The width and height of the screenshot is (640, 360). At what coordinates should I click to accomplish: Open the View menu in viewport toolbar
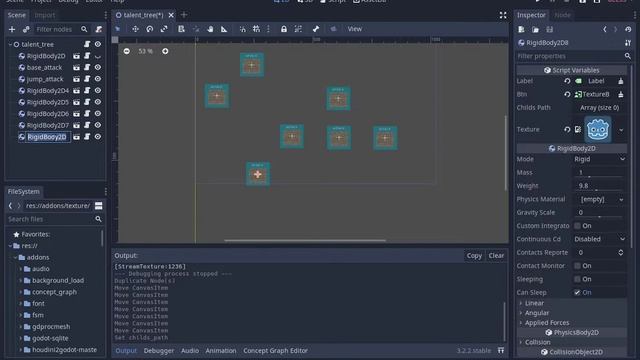[354, 29]
